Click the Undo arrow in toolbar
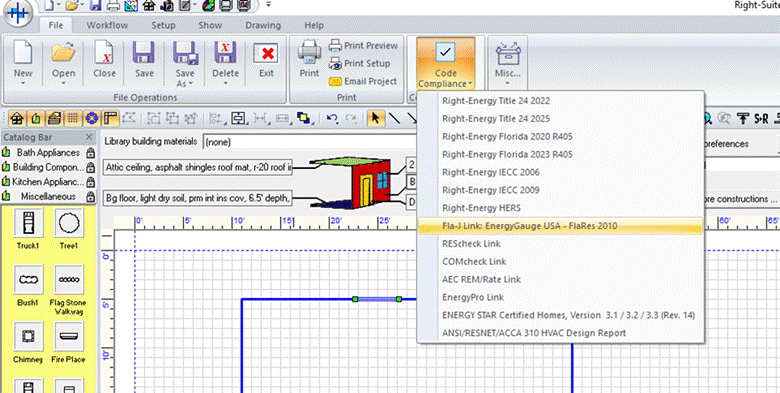The width and height of the screenshot is (780, 393). (x=332, y=118)
